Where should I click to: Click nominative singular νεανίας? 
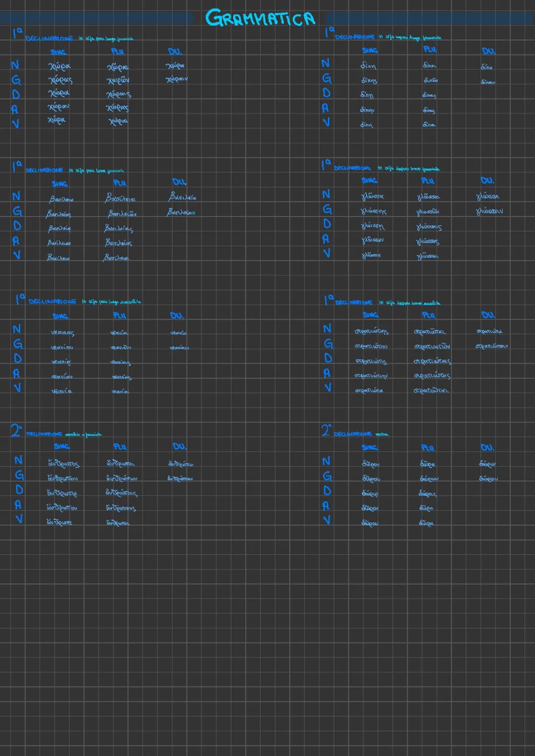[x=62, y=333]
